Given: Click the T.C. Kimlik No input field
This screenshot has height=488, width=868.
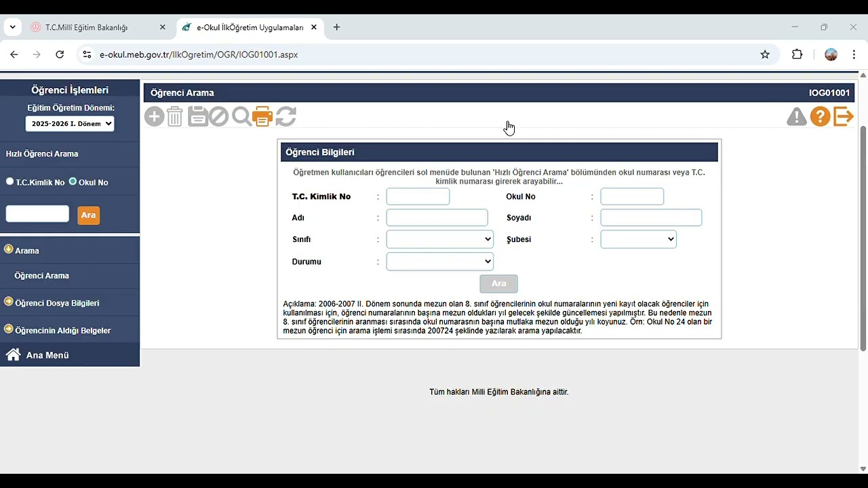Looking at the screenshot, I should 418,197.
